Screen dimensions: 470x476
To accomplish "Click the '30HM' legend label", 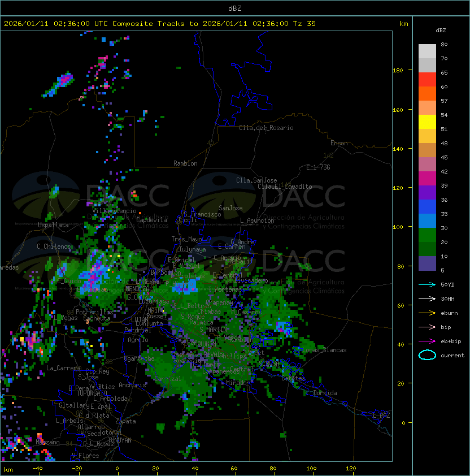I will tap(447, 299).
